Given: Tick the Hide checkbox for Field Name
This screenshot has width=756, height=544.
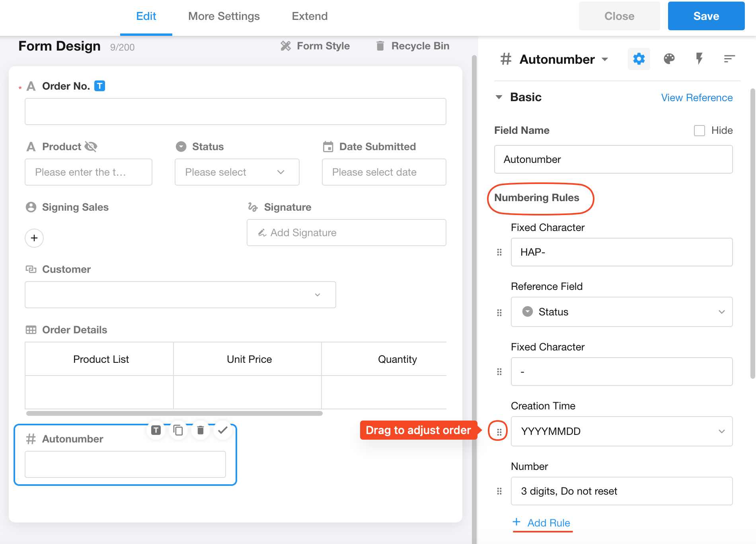Looking at the screenshot, I should coord(699,131).
